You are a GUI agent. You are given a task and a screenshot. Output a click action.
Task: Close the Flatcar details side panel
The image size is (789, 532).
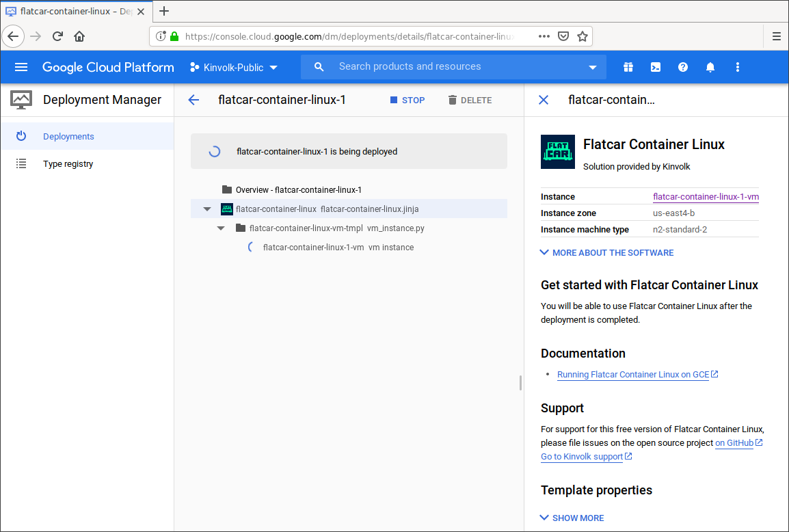coord(544,100)
